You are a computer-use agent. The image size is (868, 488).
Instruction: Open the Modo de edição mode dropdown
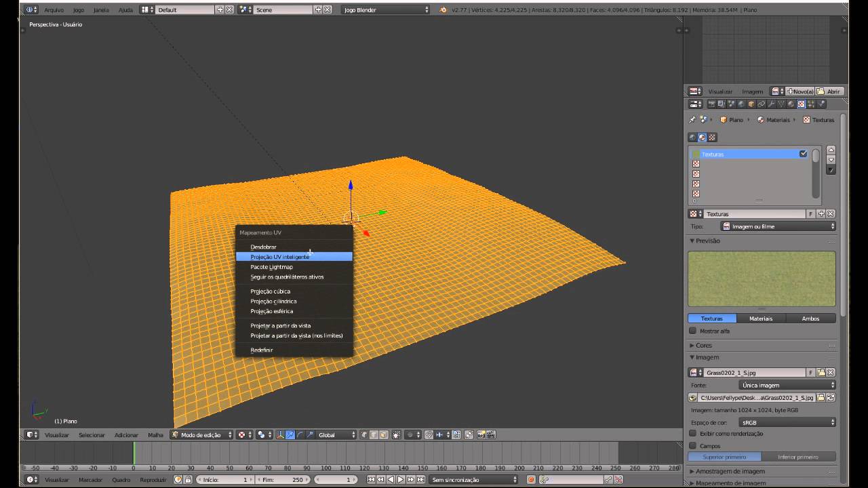pyautogui.click(x=202, y=435)
